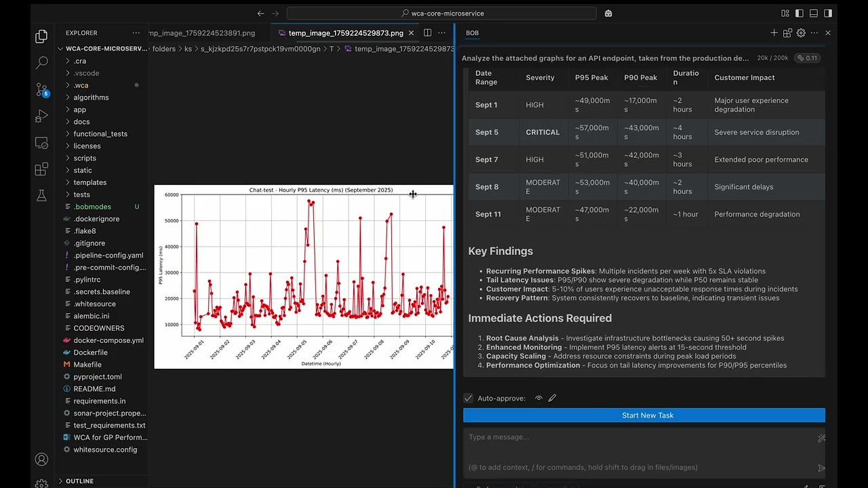This screenshot has width=868, height=488.
Task: Open the assistant icon beside command center
Action: coord(608,13)
